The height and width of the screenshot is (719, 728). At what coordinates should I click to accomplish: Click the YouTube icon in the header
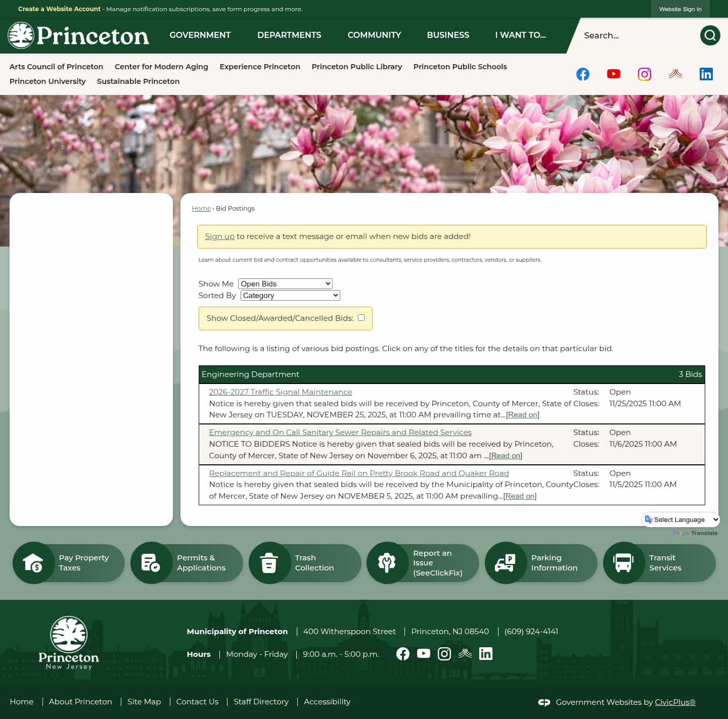point(614,74)
